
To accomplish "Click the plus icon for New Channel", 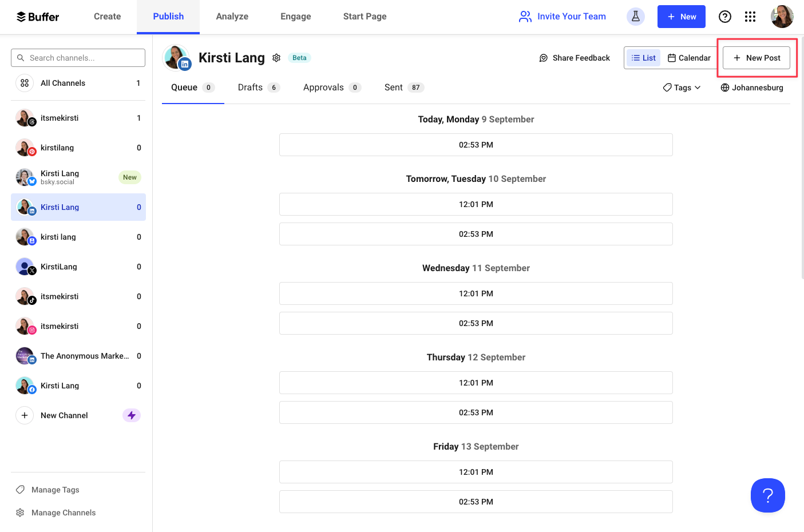I will [25, 415].
